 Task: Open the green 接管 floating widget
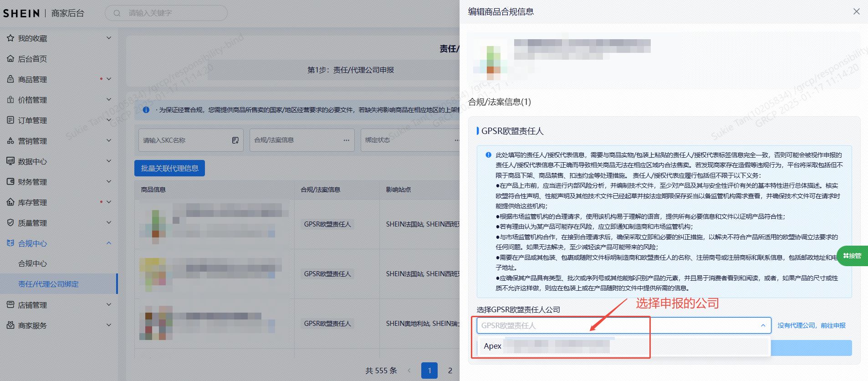tap(853, 256)
